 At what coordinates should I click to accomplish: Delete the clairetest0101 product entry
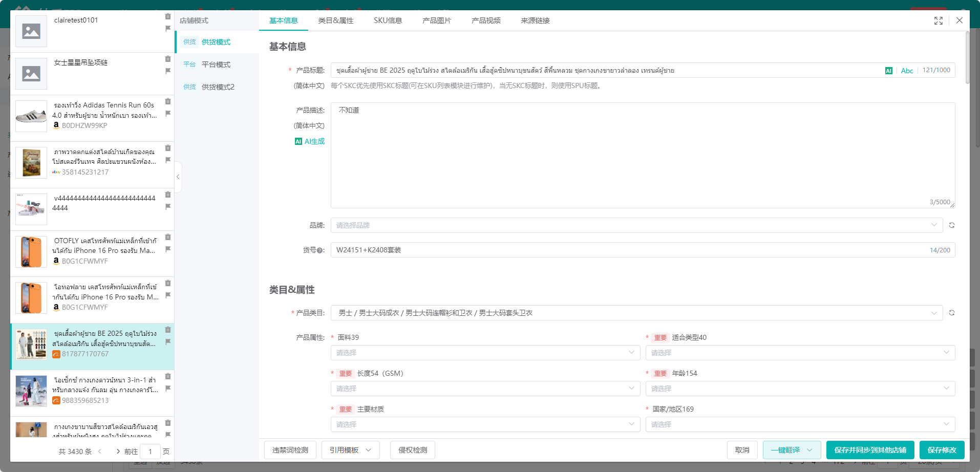click(x=168, y=16)
